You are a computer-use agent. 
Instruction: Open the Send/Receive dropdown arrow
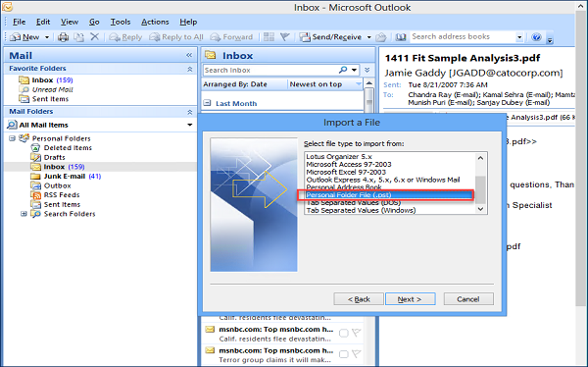[369, 37]
